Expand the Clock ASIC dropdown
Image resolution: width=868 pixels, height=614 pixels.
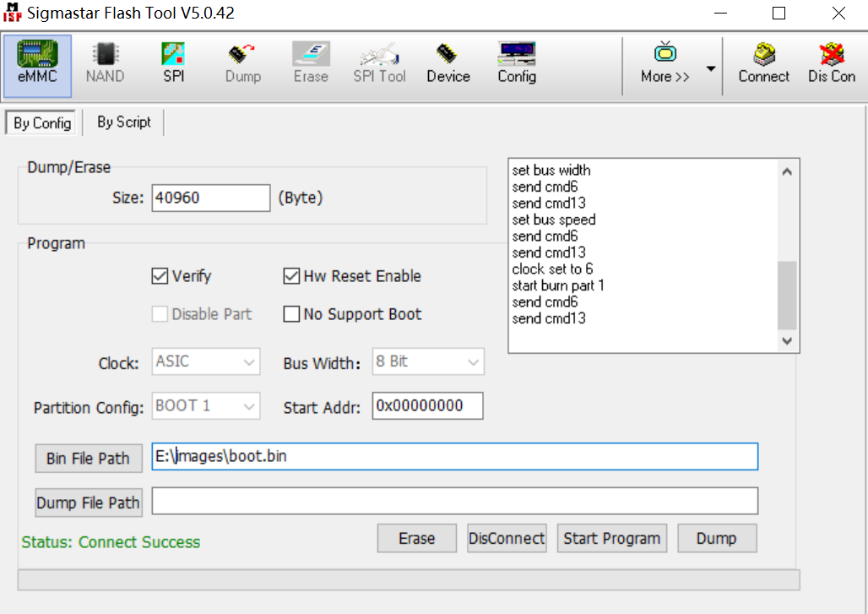pos(206,361)
